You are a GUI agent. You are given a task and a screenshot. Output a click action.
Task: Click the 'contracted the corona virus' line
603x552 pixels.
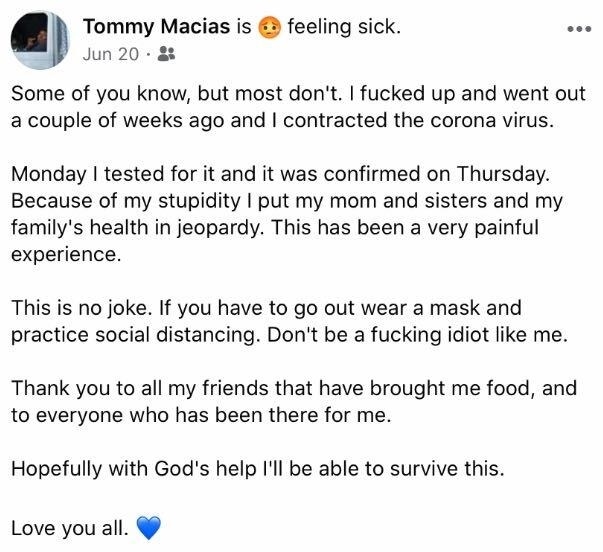(283, 121)
